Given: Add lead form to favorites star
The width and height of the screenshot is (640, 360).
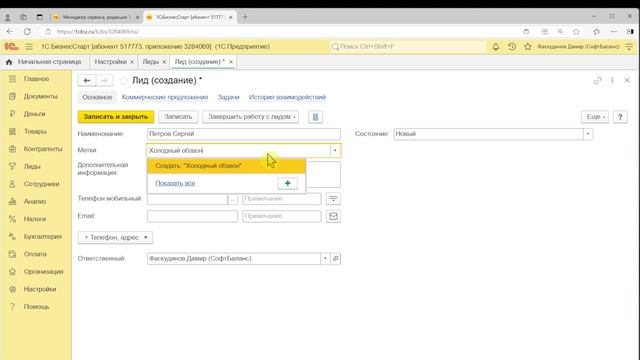Looking at the screenshot, I should point(123,81).
